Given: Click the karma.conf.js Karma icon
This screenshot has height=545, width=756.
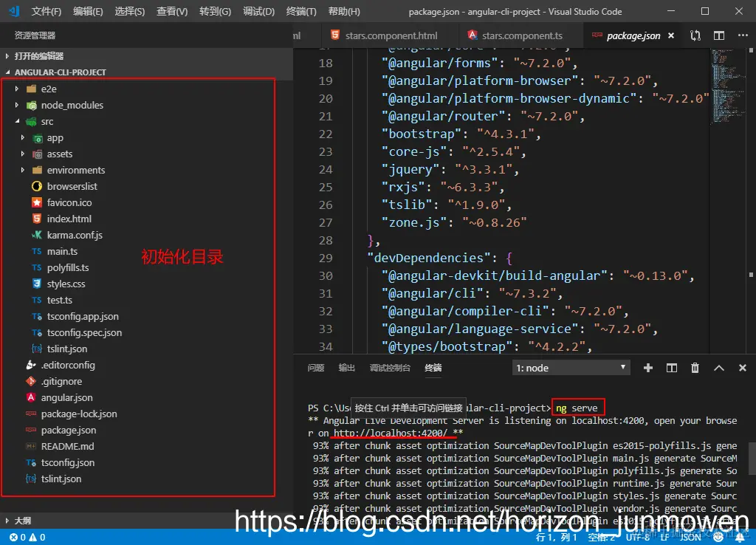Looking at the screenshot, I should (x=37, y=235).
